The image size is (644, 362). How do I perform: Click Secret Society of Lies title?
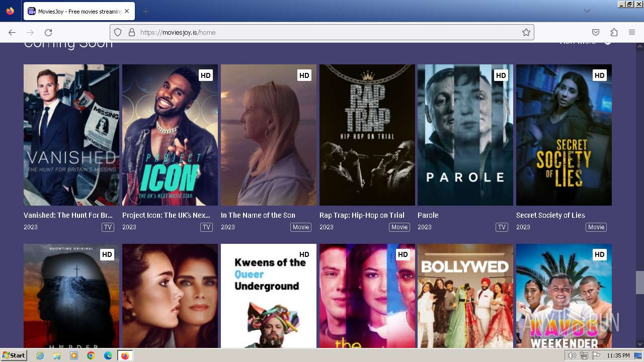tap(550, 215)
